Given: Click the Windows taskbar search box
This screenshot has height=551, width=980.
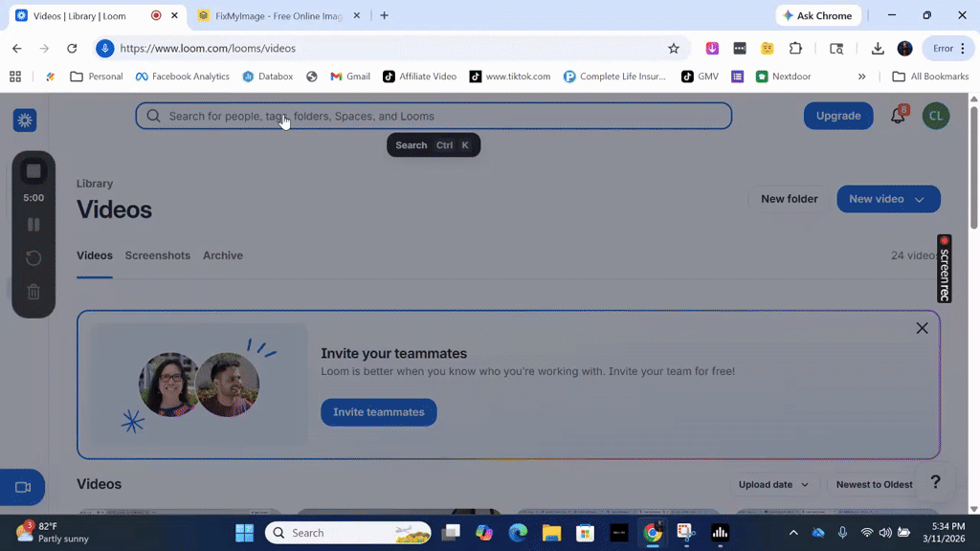Looking at the screenshot, I should coord(348,533).
